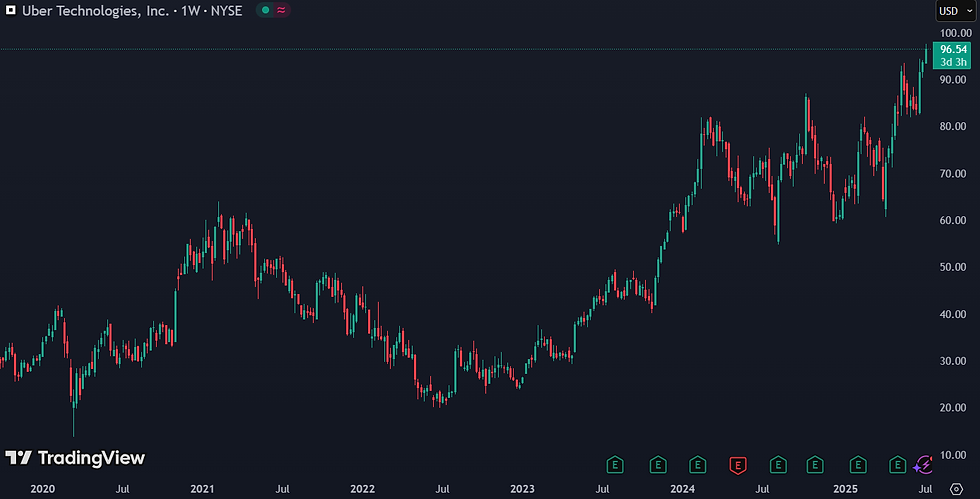Screen dimensions: 980x499
Task: Click the 2021 time axis label
Action: pos(202,489)
